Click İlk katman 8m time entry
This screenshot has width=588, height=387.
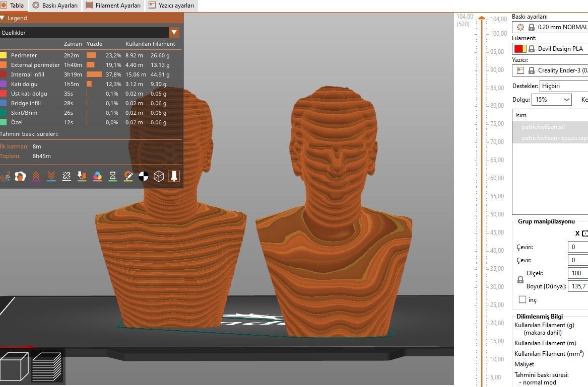(x=21, y=146)
